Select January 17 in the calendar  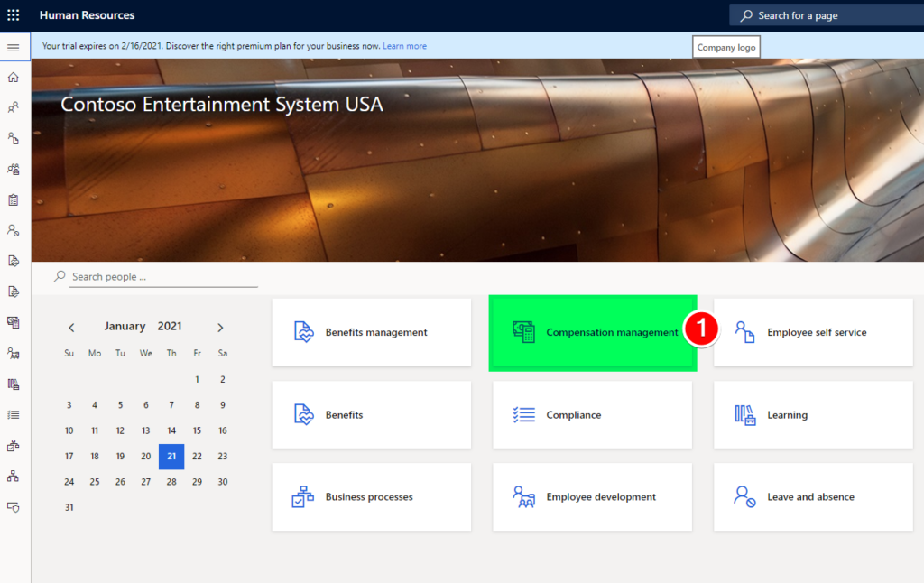(x=69, y=457)
